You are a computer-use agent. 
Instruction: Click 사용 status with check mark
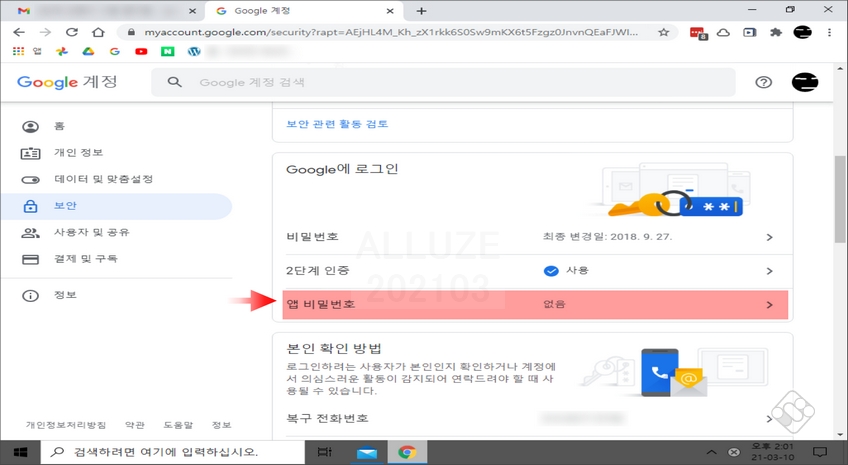[566, 270]
